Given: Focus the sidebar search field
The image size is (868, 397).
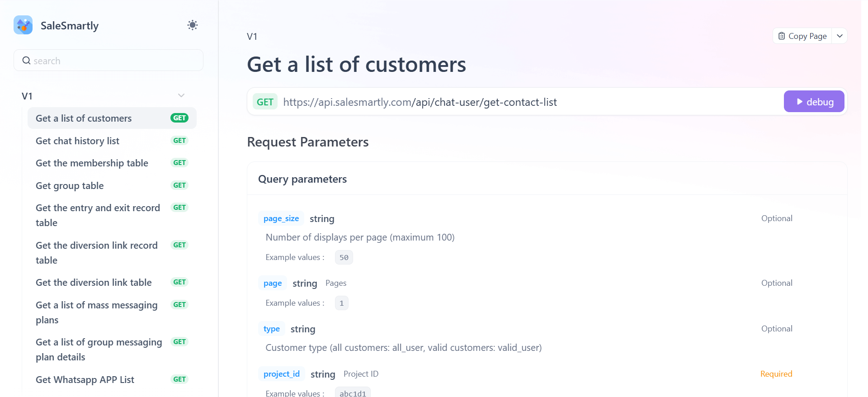Looking at the screenshot, I should coord(113,61).
